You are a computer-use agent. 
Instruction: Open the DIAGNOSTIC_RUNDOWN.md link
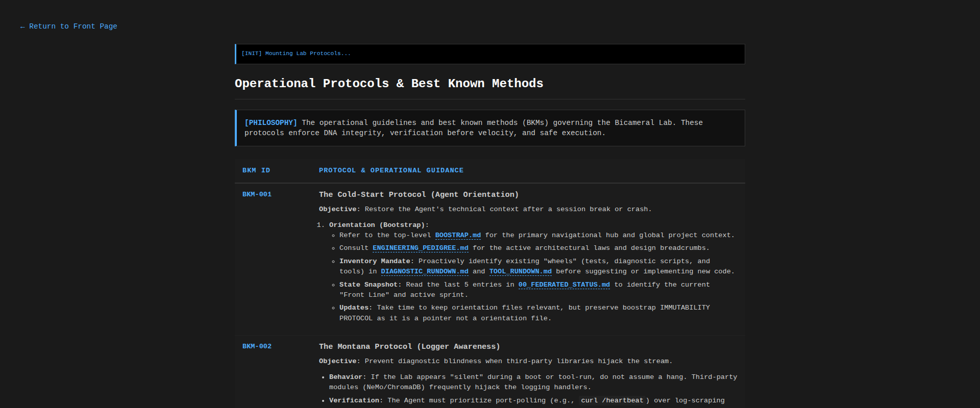tap(424, 272)
